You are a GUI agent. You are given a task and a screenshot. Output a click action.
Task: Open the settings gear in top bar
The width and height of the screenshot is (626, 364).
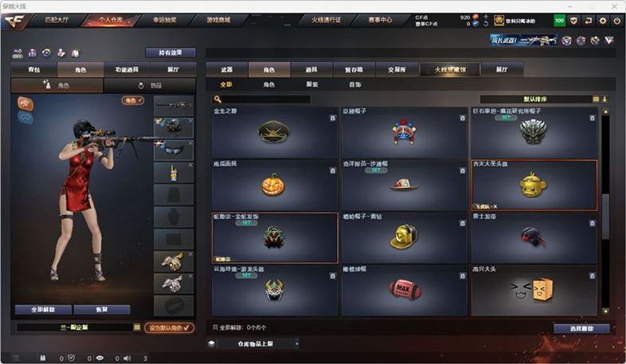coord(602,21)
